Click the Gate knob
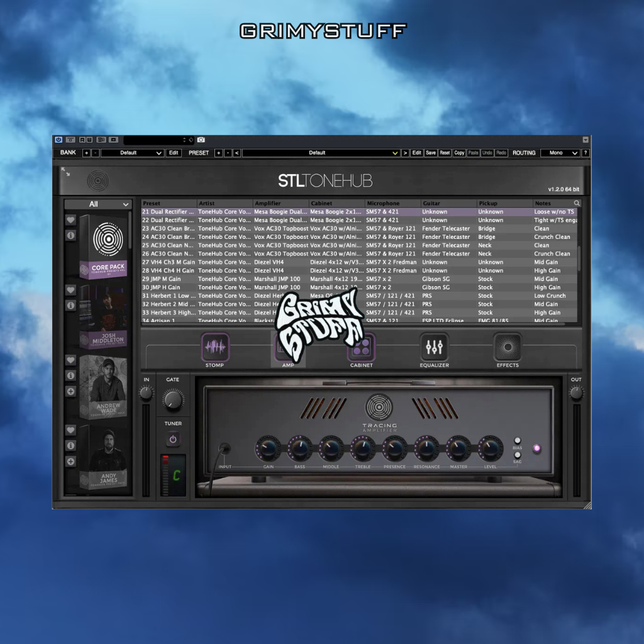644x644 pixels. 173,399
